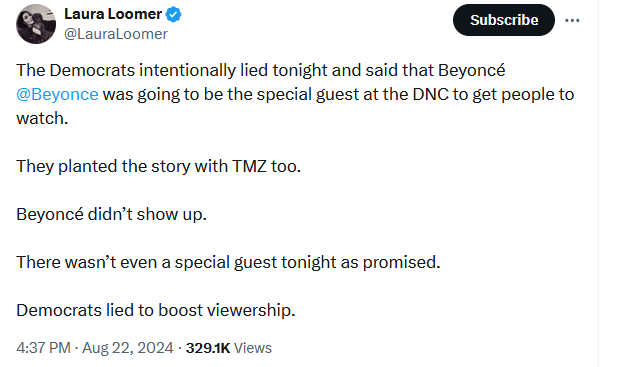Click the 4:37 PM post time
Screen dimensions: 623x367
tap(43, 348)
